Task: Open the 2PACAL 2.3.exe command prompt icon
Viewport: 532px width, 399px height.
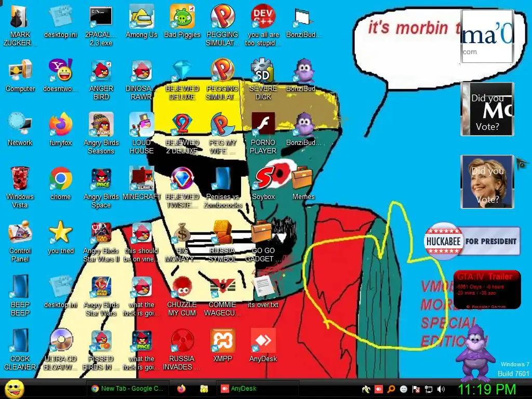Action: (x=101, y=24)
